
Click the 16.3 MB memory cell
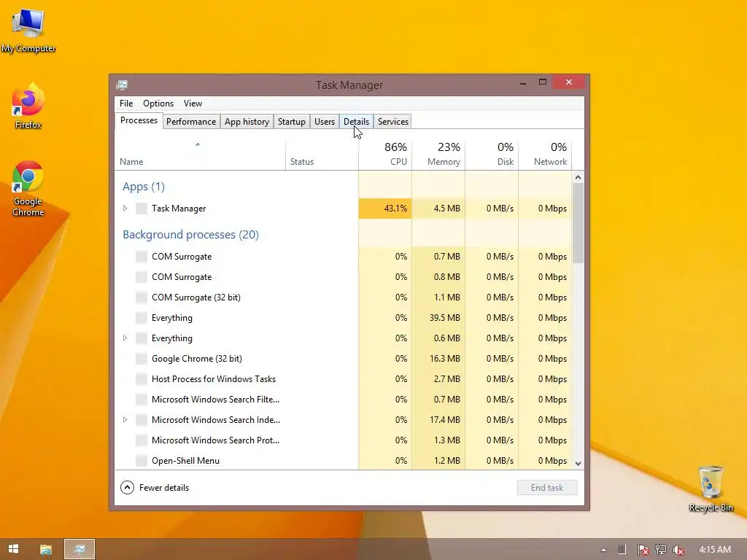[x=438, y=359]
